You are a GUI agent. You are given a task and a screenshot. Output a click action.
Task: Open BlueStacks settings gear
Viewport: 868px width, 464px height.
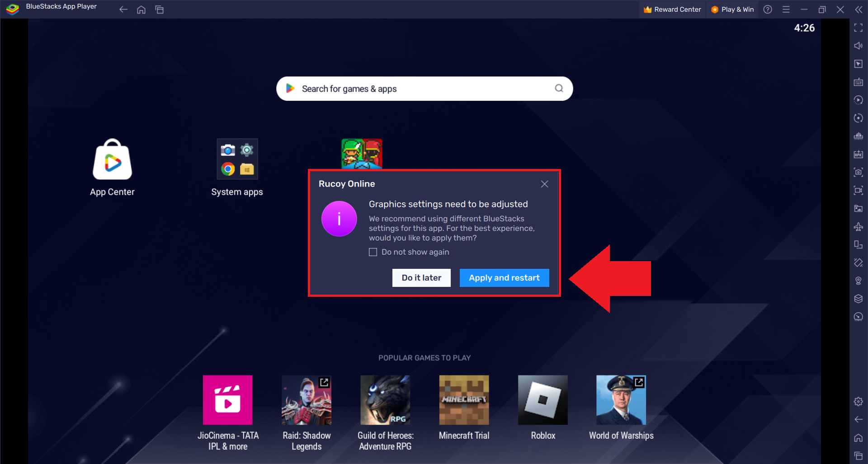tap(858, 401)
